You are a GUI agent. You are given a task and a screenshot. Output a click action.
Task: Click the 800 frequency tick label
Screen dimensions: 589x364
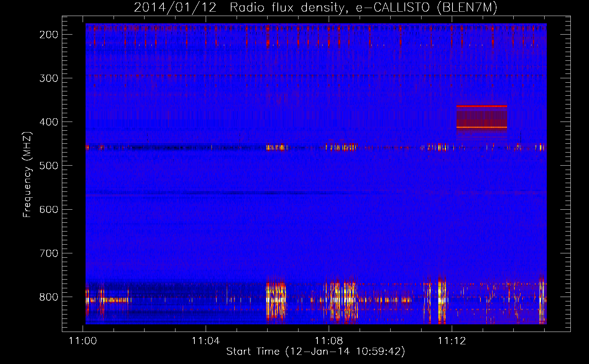coord(49,297)
